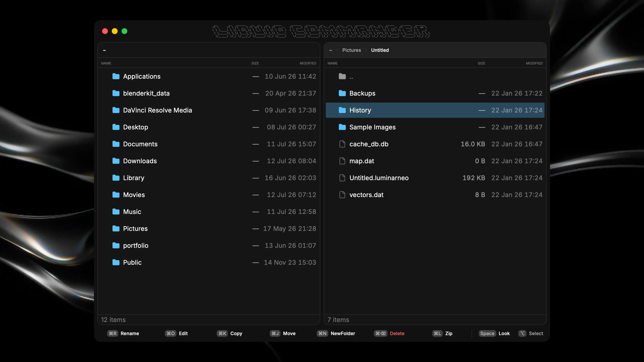
Task: Click the Public folder icon
Action: tap(116, 262)
